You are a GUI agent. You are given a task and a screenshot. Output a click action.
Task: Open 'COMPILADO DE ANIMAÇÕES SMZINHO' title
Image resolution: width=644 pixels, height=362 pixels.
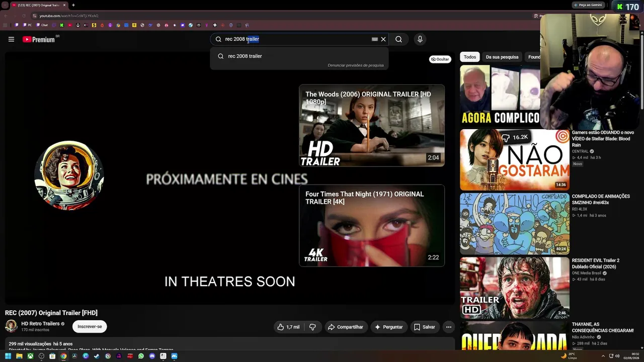(601, 200)
